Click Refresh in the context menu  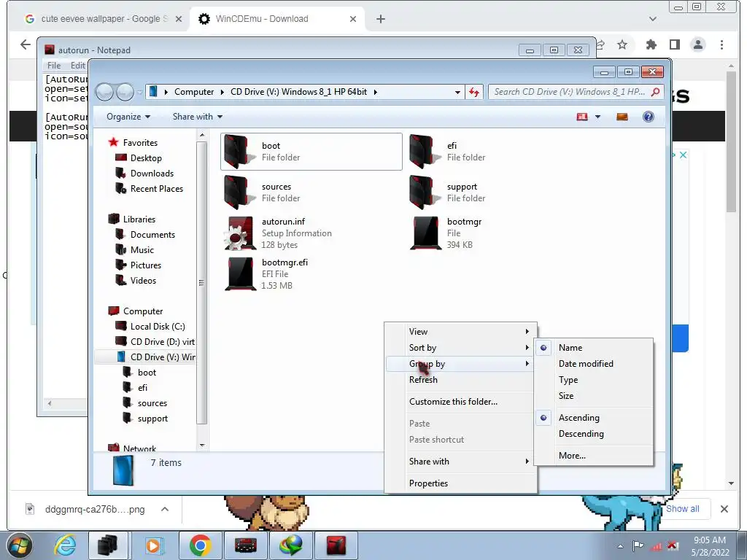coord(461,380)
